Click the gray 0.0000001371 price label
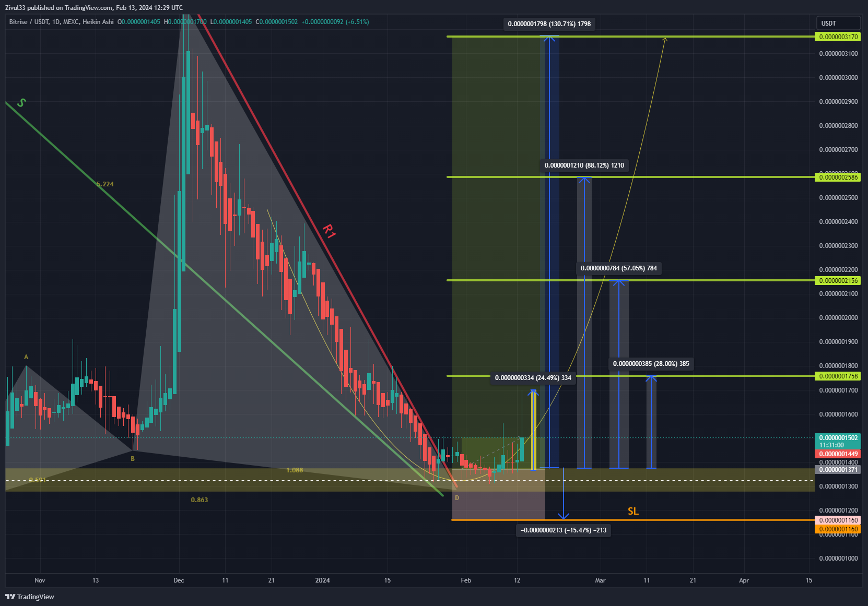Image resolution: width=868 pixels, height=606 pixels. coord(837,470)
